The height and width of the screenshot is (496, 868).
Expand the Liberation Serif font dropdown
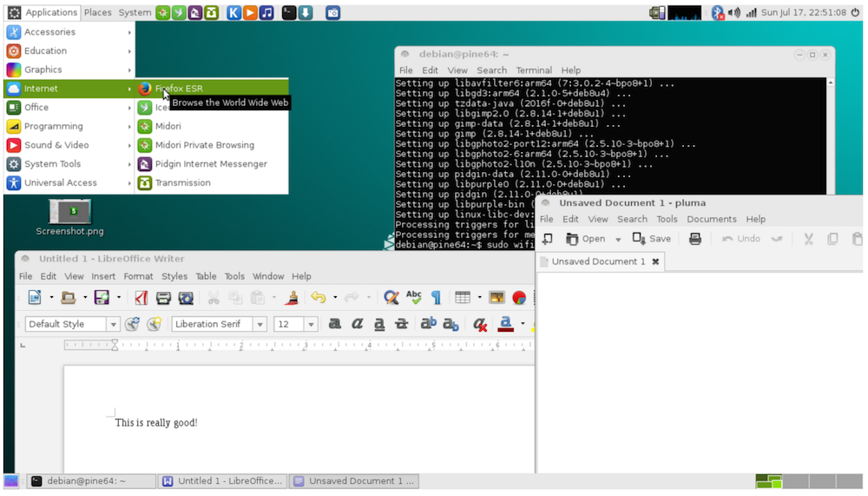click(x=260, y=324)
